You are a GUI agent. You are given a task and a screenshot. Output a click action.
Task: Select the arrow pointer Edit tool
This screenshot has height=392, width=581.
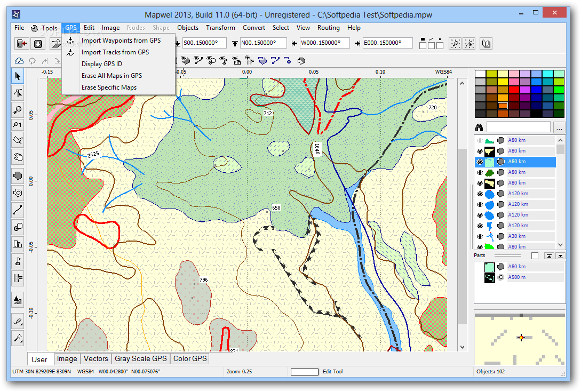(18, 76)
